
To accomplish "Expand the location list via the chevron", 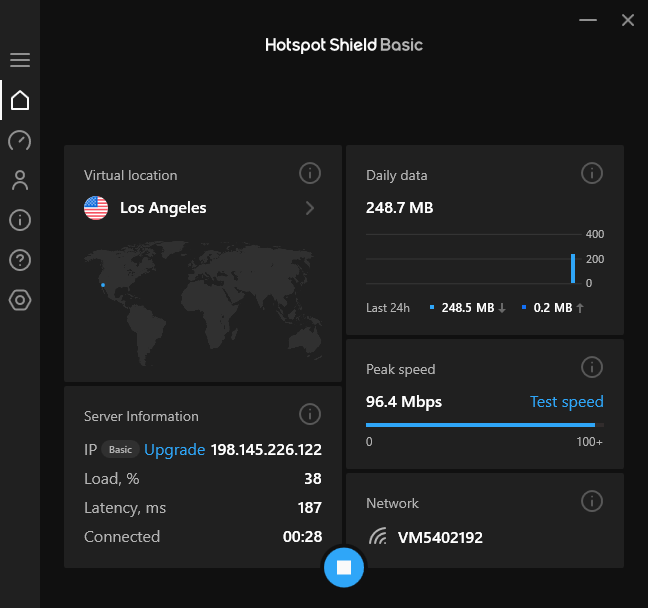I will coord(310,208).
